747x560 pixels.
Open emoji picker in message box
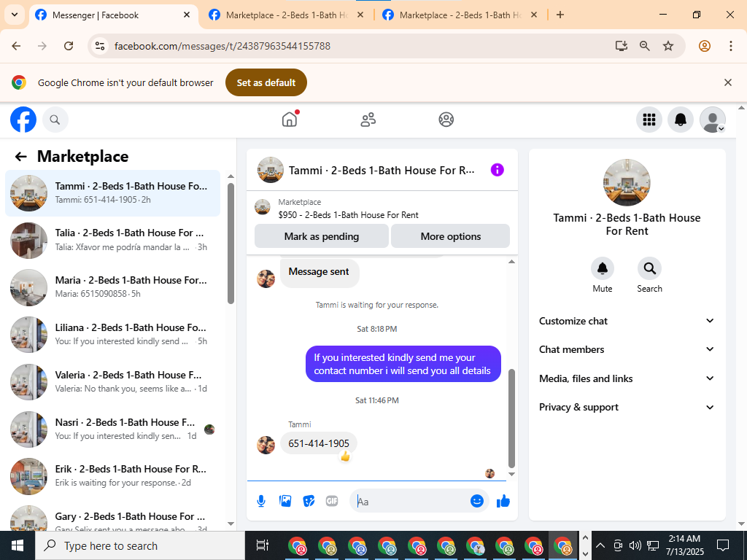click(477, 501)
